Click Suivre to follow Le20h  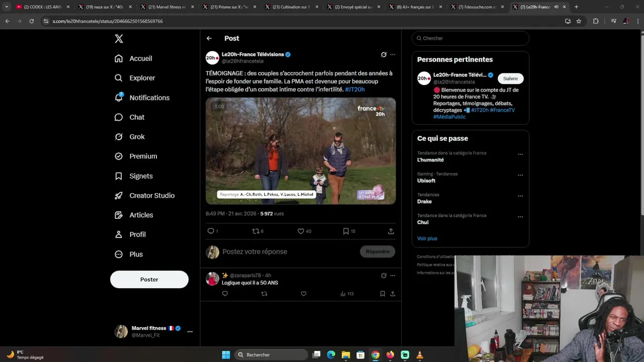click(510, 78)
